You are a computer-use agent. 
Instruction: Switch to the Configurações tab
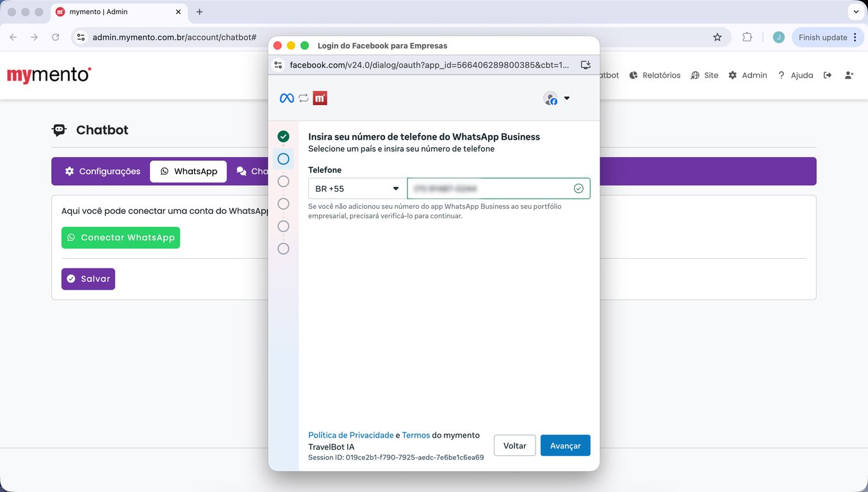[102, 172]
